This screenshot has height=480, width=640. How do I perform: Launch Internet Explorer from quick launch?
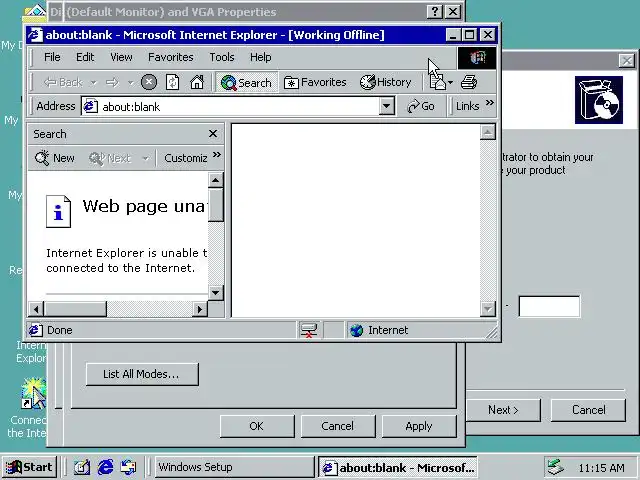105,467
